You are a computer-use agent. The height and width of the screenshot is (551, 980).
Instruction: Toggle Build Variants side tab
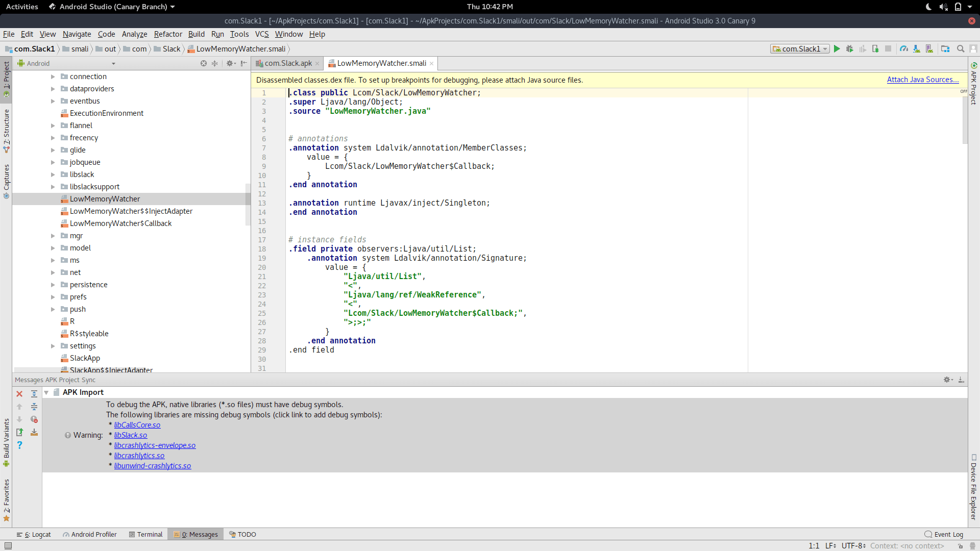6,442
